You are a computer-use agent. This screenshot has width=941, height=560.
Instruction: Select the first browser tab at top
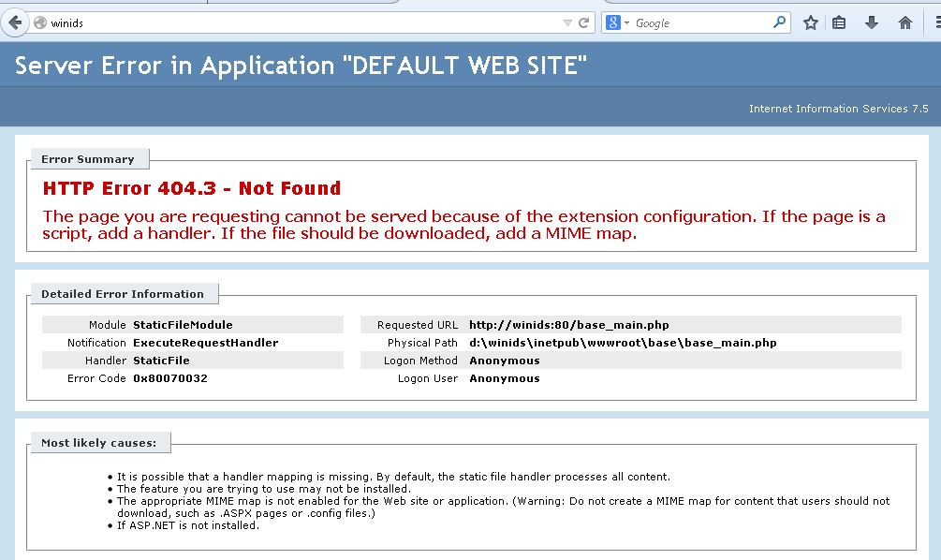[103, 2]
